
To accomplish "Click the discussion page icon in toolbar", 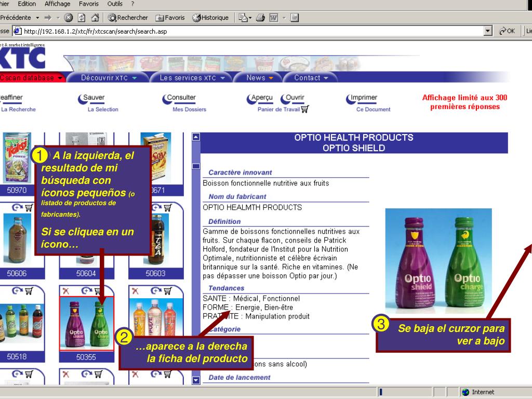I will pyautogui.click(x=295, y=18).
